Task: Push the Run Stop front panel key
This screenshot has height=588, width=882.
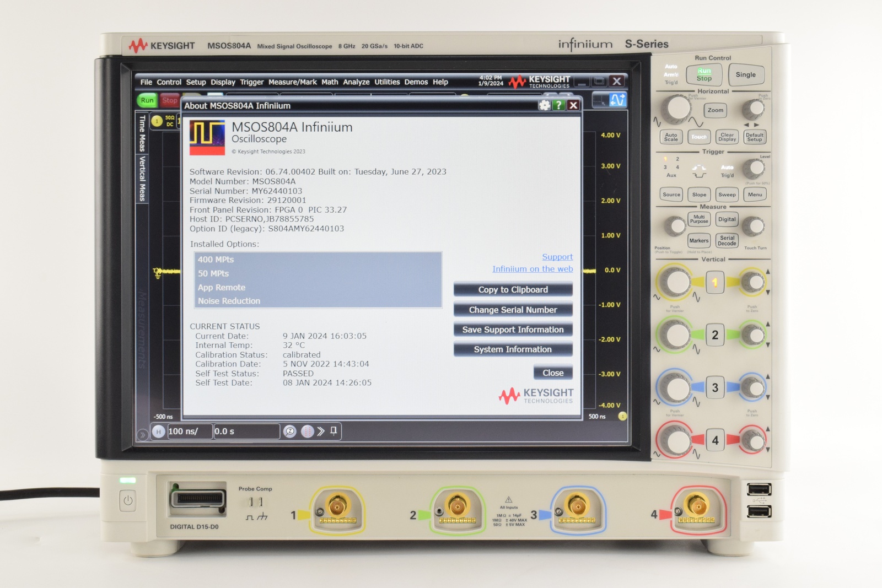Action: pos(704,75)
